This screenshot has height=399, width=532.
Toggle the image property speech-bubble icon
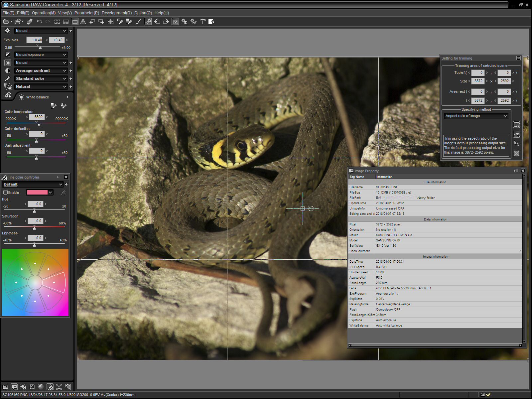pyautogui.click(x=14, y=387)
